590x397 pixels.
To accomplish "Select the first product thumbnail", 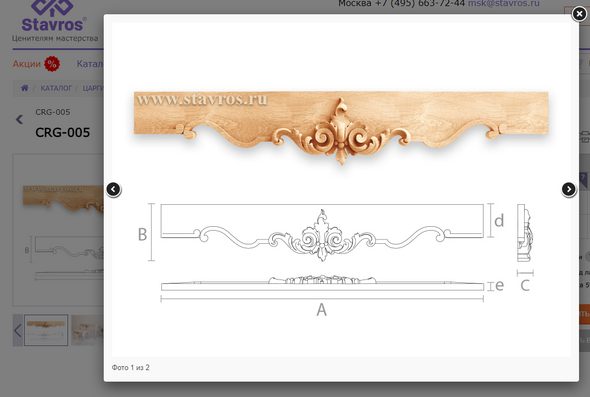I will [x=46, y=330].
